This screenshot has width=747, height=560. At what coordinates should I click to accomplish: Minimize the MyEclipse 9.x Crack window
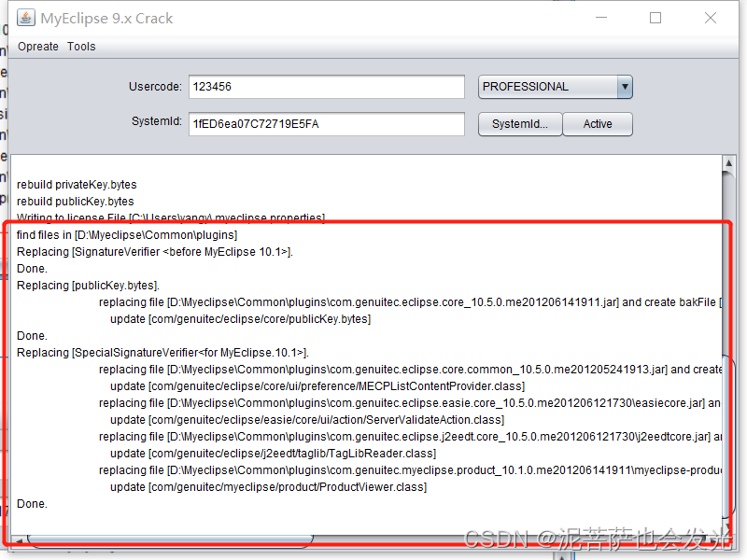click(x=601, y=18)
